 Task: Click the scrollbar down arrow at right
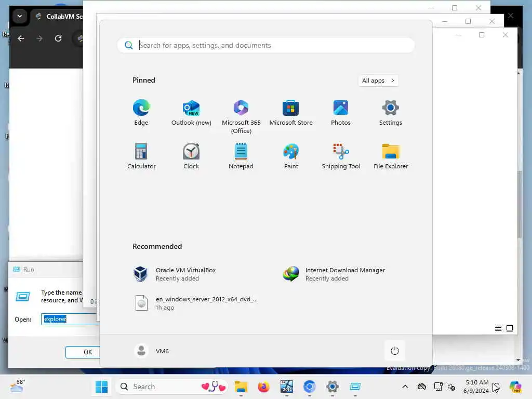(518, 360)
